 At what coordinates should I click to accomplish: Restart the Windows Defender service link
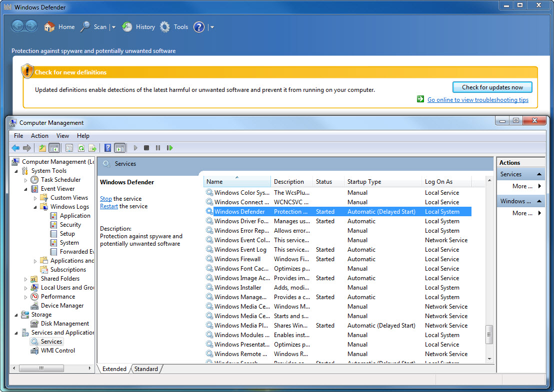tap(109, 206)
